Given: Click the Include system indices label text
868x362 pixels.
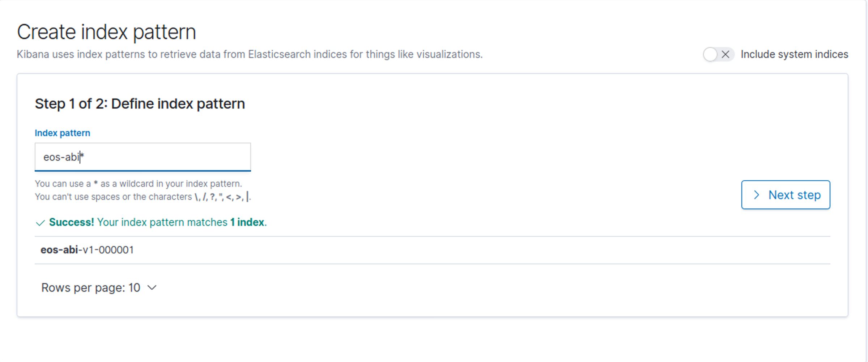Looking at the screenshot, I should tap(794, 54).
